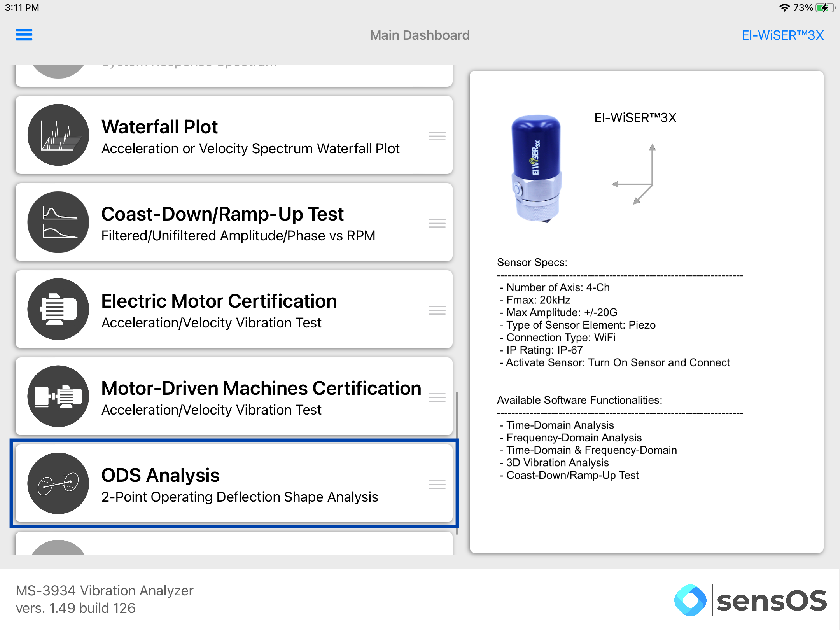Click the Main Dashboard title

(420, 35)
